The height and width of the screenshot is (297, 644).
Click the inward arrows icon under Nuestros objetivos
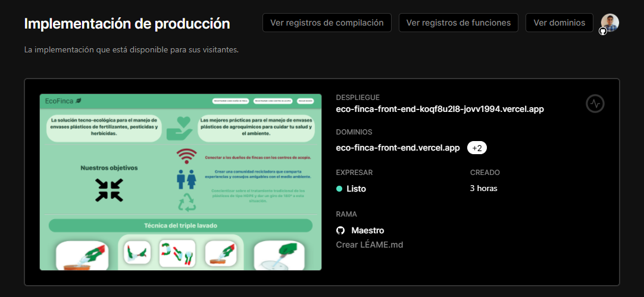tap(109, 190)
